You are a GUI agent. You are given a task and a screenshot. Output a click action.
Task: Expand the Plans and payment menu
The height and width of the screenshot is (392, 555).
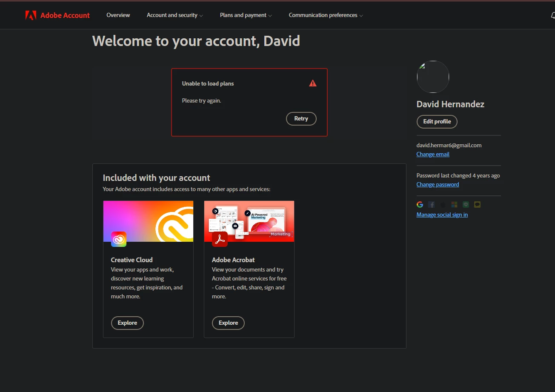tap(246, 15)
